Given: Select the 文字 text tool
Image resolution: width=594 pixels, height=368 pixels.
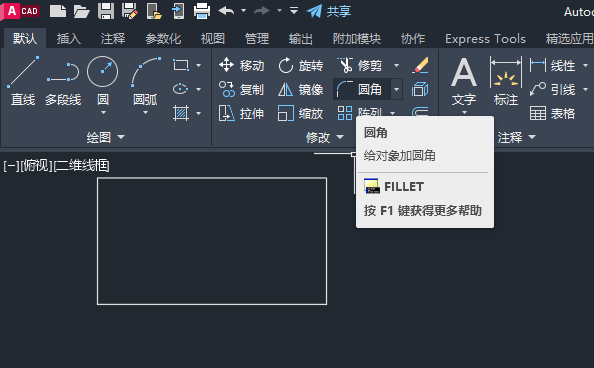Looking at the screenshot, I should coord(464,81).
